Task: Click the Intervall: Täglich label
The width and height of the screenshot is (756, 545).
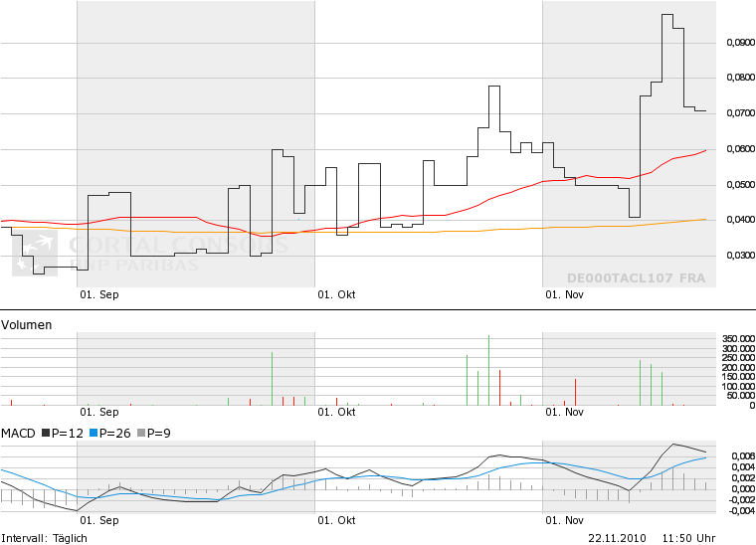Action: point(44,538)
